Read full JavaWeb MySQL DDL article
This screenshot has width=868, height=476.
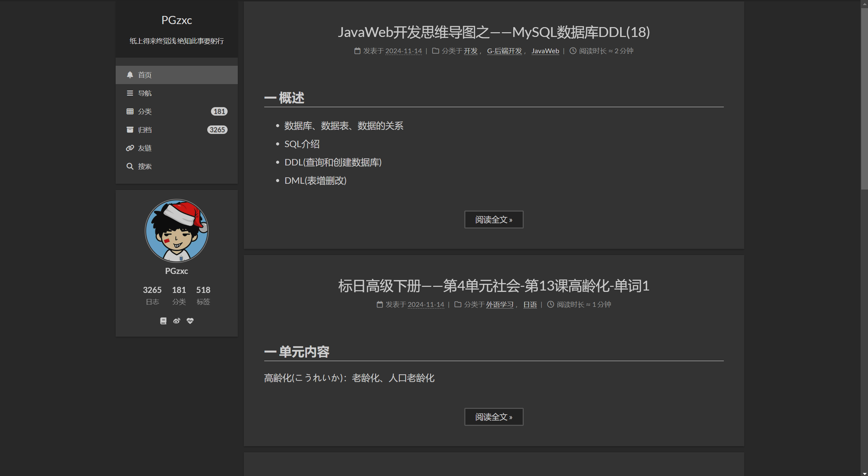point(494,219)
